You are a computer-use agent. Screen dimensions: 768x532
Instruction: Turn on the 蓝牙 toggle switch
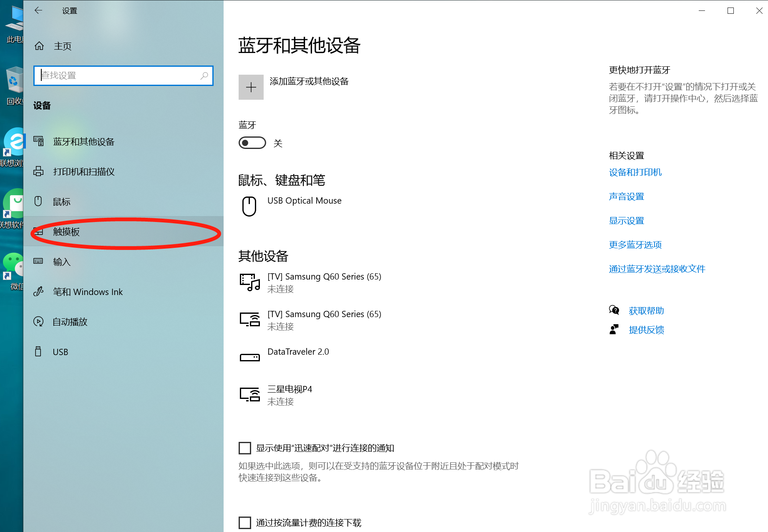point(252,142)
